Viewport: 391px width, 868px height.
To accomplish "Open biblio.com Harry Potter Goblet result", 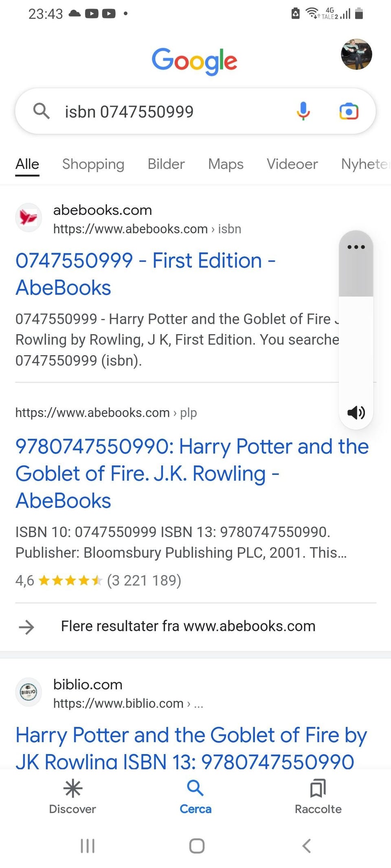I will pyautogui.click(x=191, y=748).
